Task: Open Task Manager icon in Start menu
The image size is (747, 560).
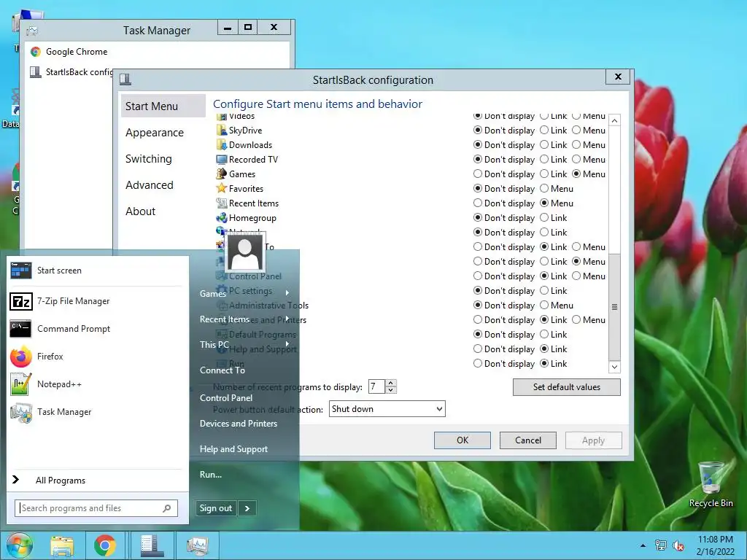Action: tap(21, 412)
